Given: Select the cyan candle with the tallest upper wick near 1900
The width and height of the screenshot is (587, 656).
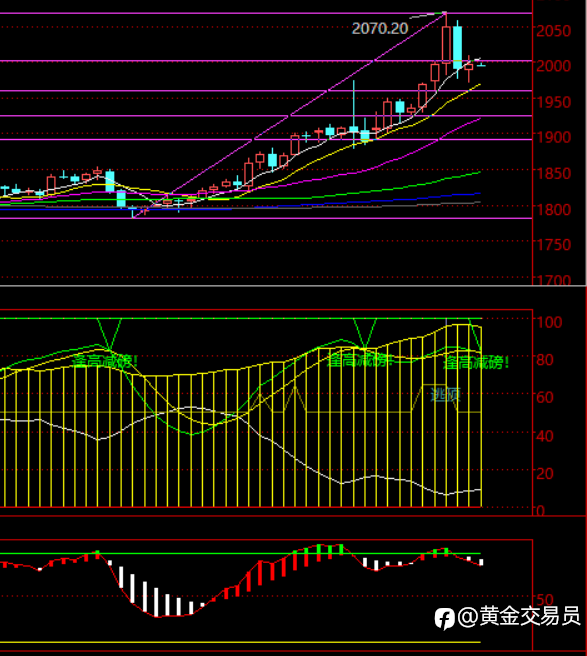Looking at the screenshot, I should pos(354,114).
